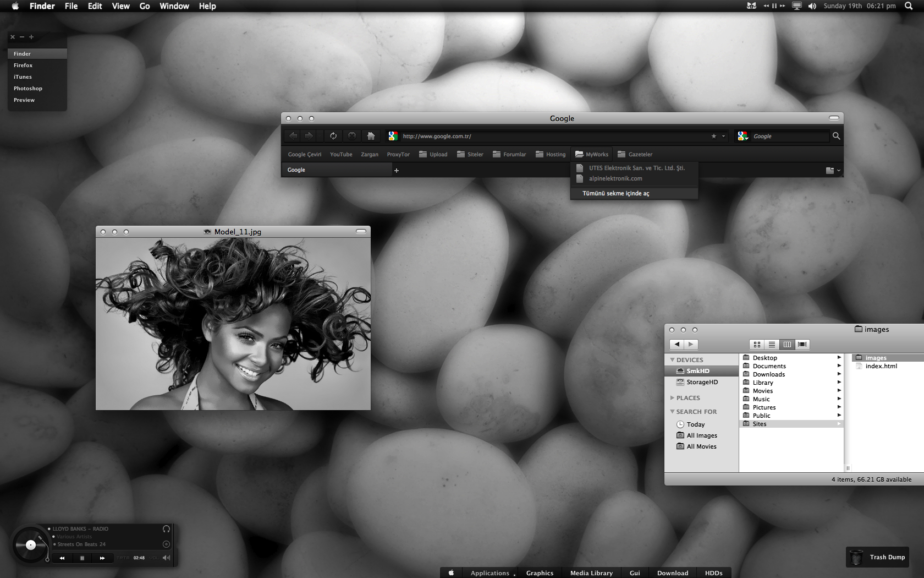Click the browser search magnifier icon

pyautogui.click(x=836, y=136)
